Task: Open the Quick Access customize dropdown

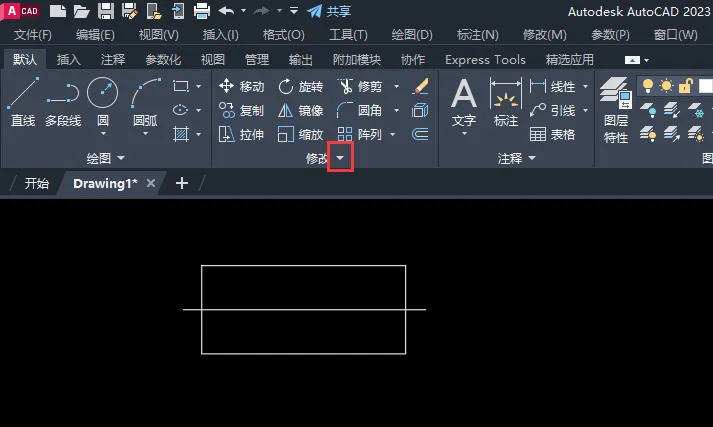Action: pyautogui.click(x=294, y=11)
